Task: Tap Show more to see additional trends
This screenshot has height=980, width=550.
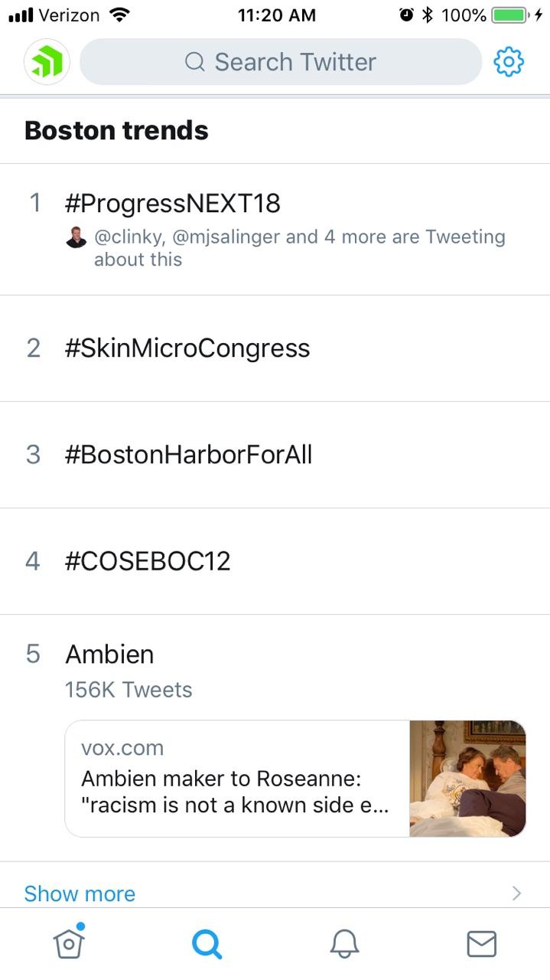Action: pos(79,893)
